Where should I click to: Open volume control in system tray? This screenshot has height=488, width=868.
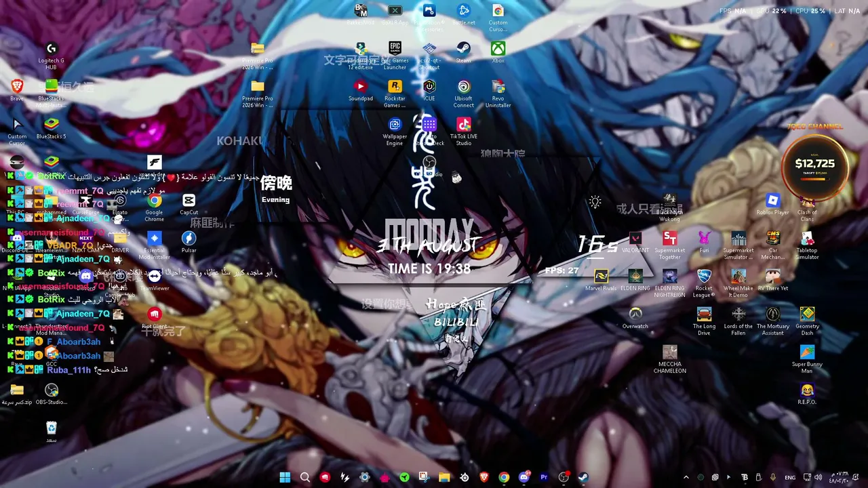tap(818, 477)
